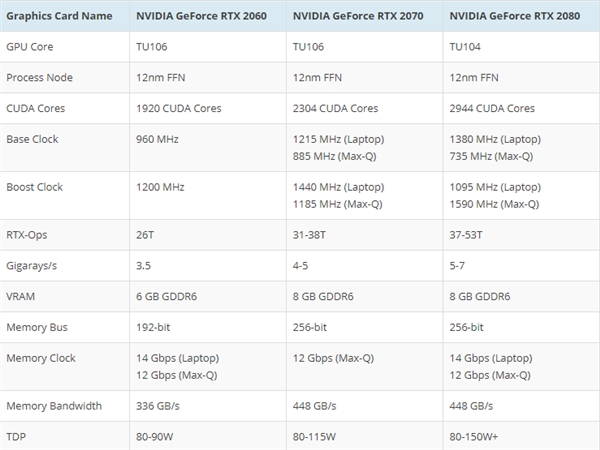Select the 2944 CUDA Cores cell

[492, 108]
